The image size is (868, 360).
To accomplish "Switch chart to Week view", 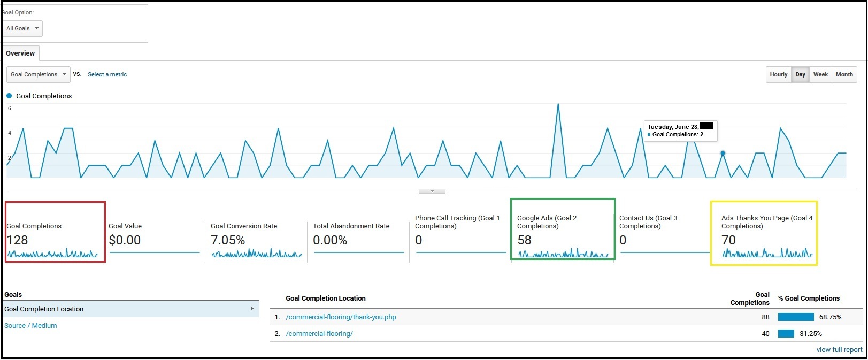I will pos(820,74).
